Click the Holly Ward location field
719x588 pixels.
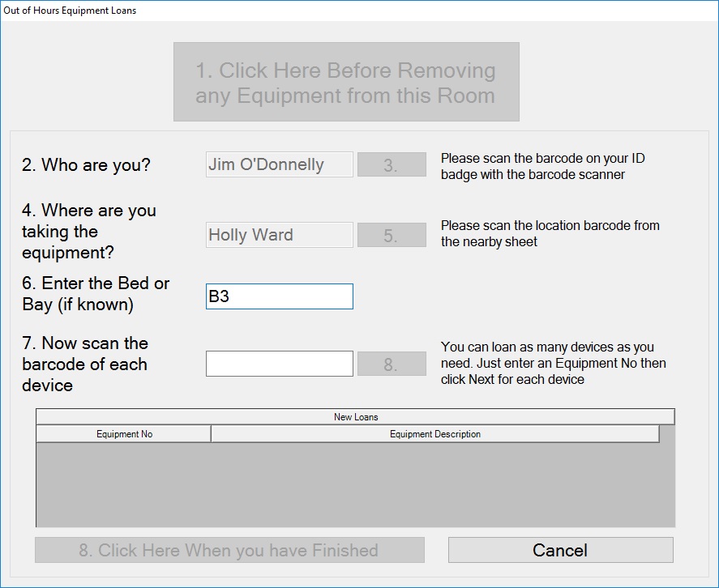click(280, 235)
